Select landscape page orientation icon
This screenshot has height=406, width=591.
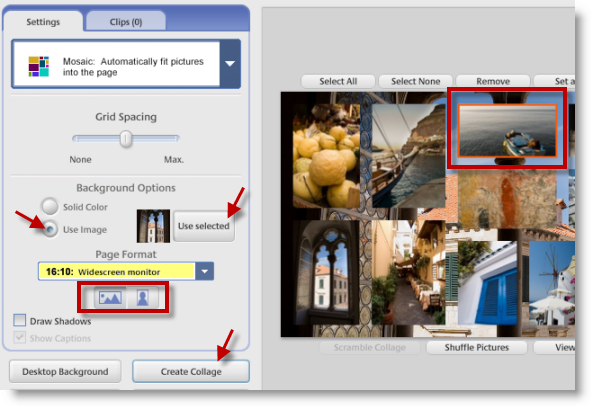110,298
